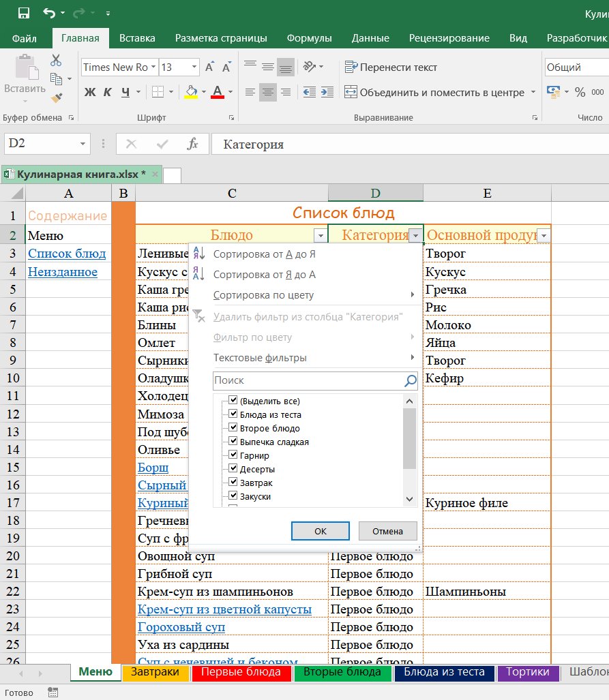Open filter dropdown for 'Блюдо' column
This screenshot has height=700, width=609.
tap(321, 236)
